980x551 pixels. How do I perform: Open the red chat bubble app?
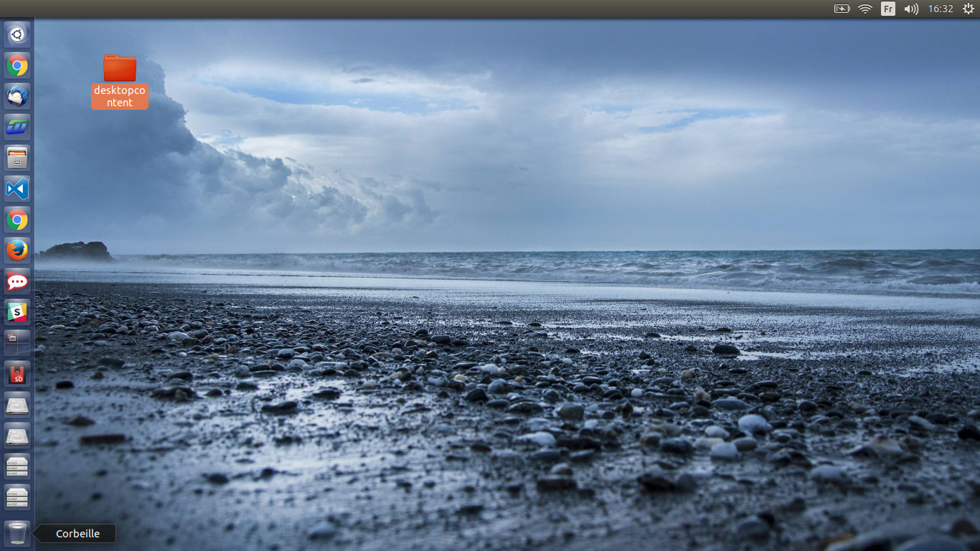17,281
